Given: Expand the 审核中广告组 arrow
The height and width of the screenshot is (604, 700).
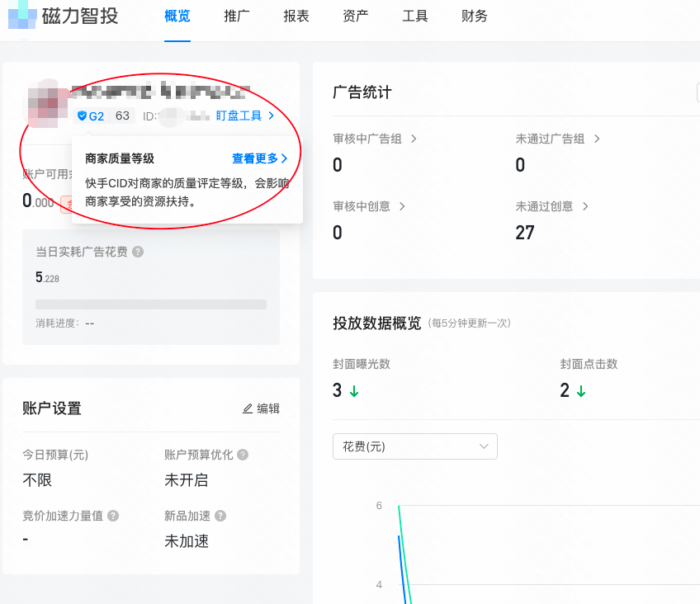Looking at the screenshot, I should click(x=412, y=139).
